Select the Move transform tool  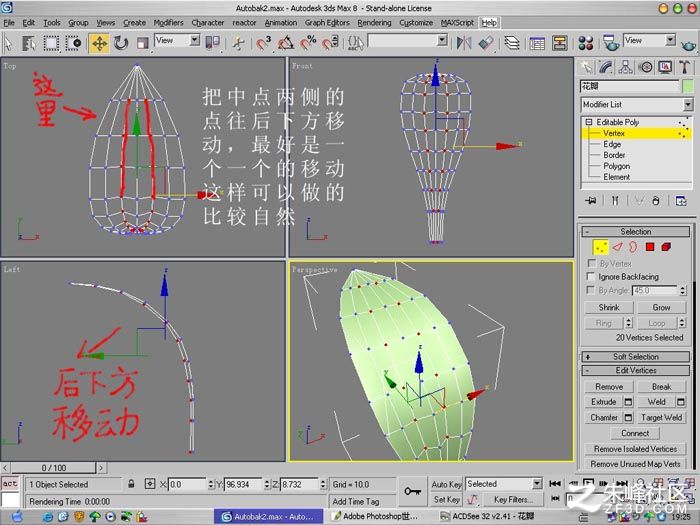click(x=99, y=43)
